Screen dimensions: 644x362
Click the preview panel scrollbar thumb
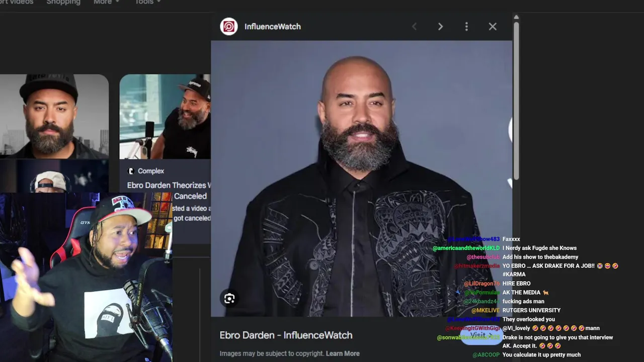pos(516,100)
